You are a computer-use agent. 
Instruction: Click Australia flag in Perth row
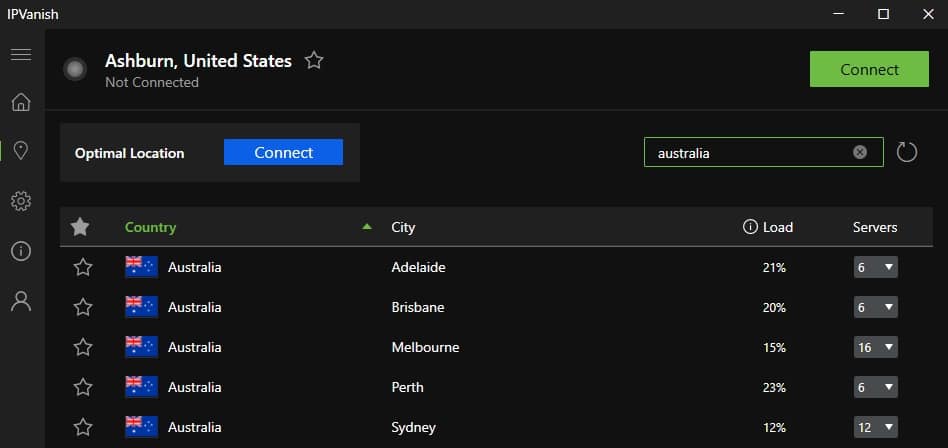point(141,387)
